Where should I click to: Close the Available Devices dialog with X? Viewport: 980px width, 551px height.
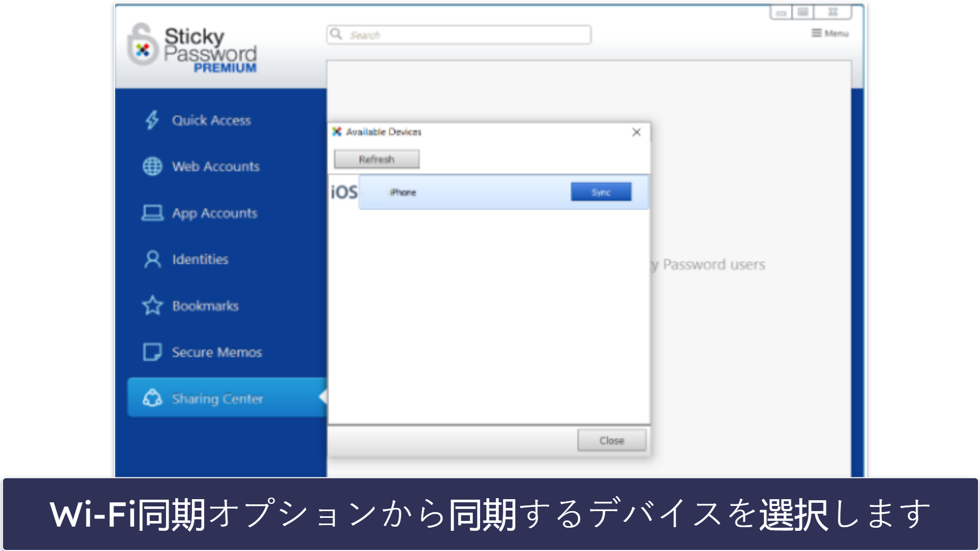pos(637,132)
